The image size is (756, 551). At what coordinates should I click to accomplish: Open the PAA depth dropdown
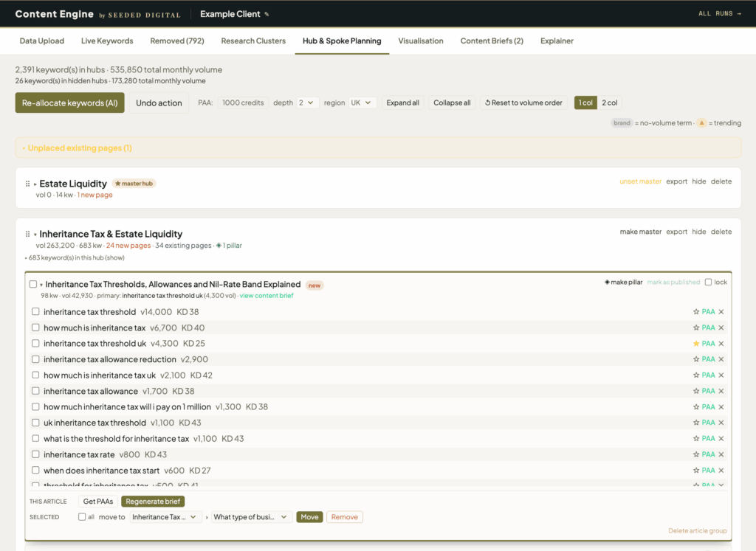click(x=307, y=103)
